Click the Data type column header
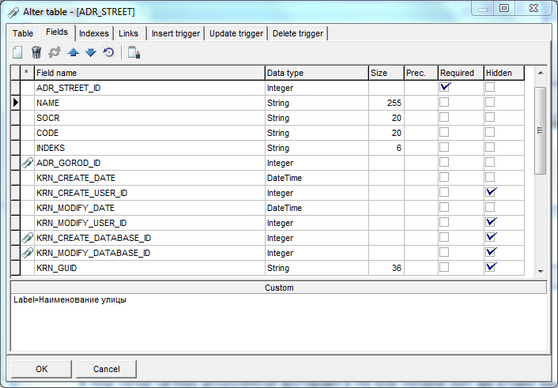The height and width of the screenshot is (388, 558). 317,73
